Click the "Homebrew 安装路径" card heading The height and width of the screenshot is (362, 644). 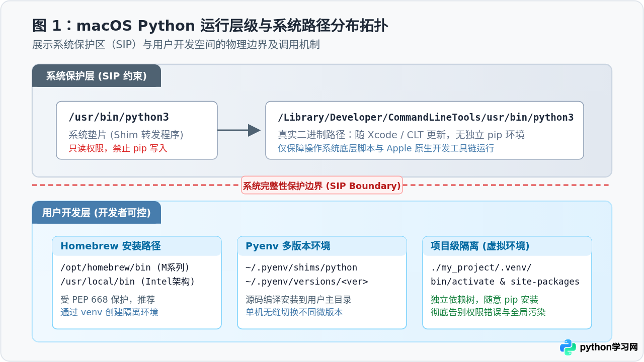coord(111,246)
